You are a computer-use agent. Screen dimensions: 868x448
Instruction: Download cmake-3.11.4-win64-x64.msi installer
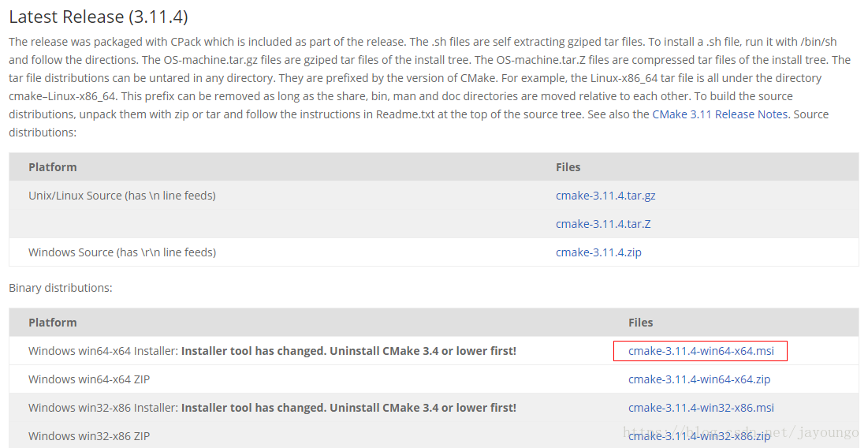click(x=701, y=350)
